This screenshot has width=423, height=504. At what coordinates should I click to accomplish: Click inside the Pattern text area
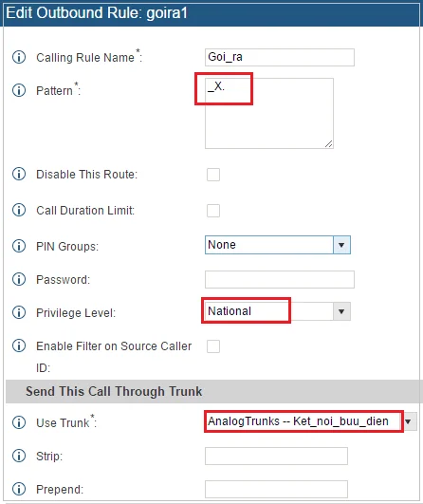[269, 114]
